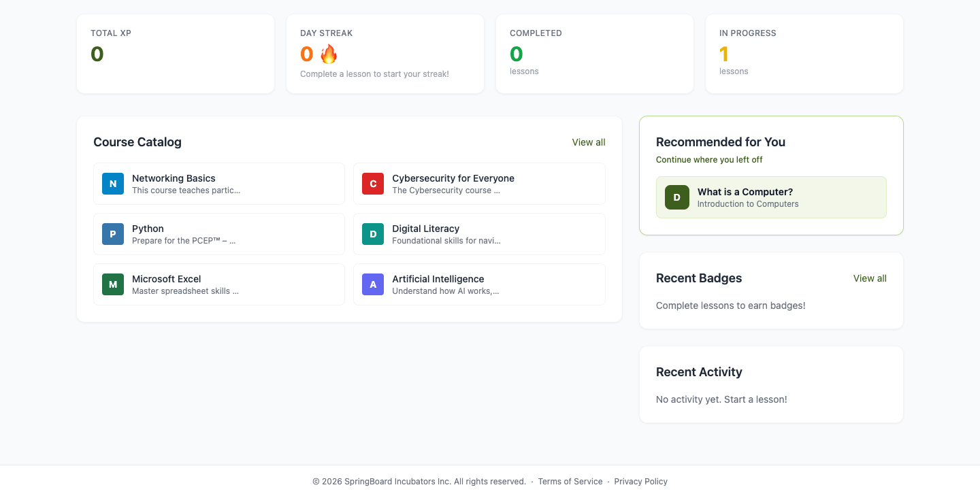Click 'This course teaches partic…' description
The image size is (980, 498).
[186, 190]
